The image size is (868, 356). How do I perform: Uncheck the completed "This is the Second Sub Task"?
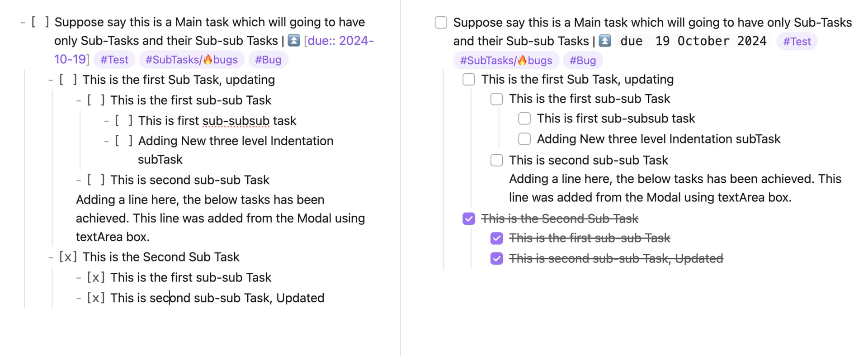[x=468, y=218]
